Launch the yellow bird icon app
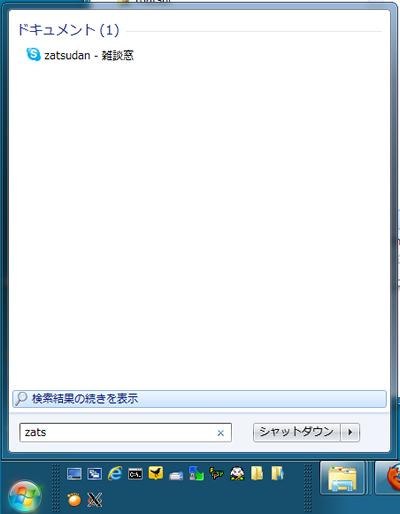The image size is (400, 514). (x=156, y=473)
